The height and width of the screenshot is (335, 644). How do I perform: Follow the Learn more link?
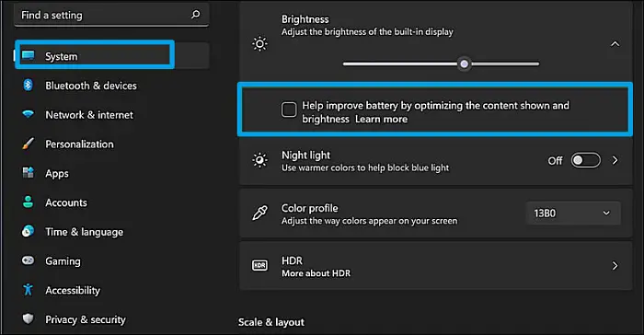[x=381, y=120]
